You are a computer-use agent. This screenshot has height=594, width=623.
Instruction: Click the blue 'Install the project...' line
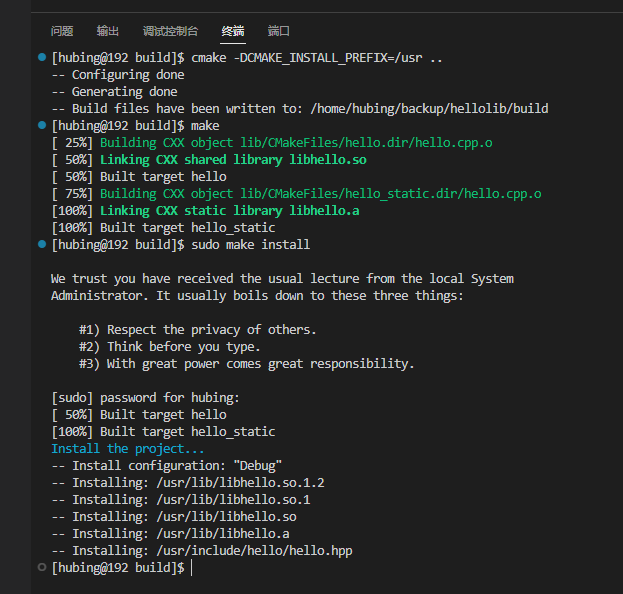click(128, 449)
